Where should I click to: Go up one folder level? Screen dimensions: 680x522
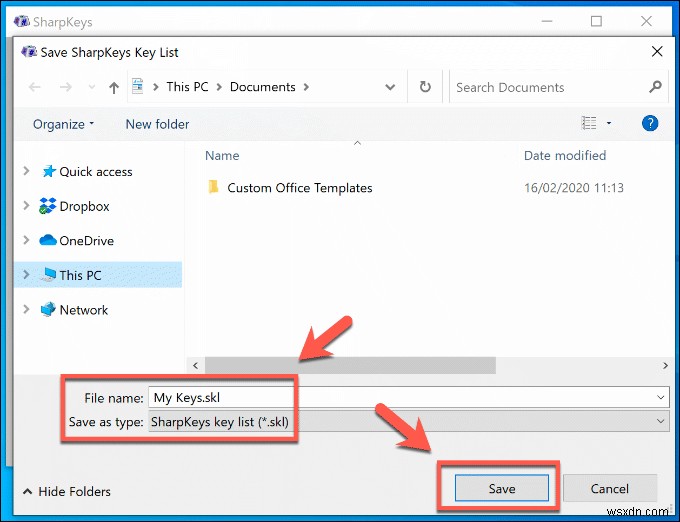(114, 88)
